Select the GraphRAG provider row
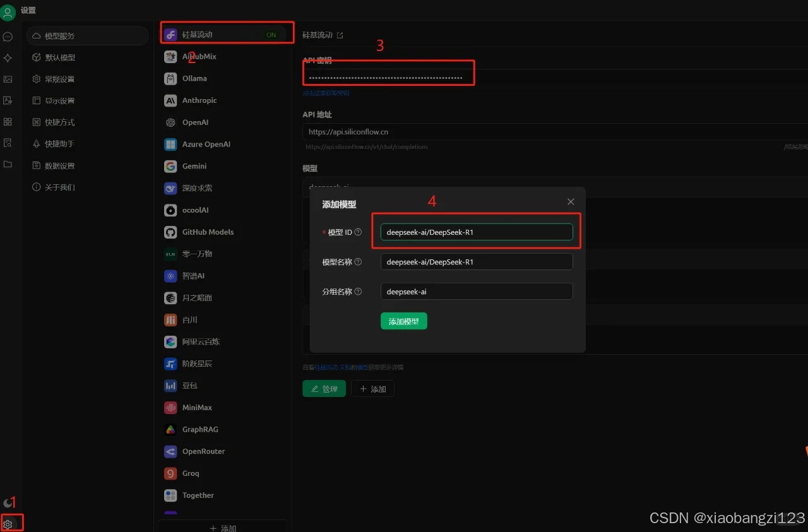 pos(222,430)
